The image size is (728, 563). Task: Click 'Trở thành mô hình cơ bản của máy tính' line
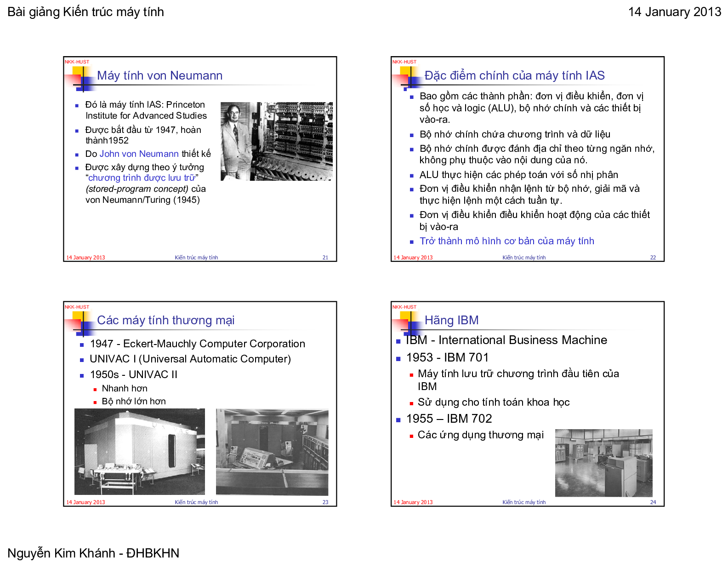pos(506,241)
